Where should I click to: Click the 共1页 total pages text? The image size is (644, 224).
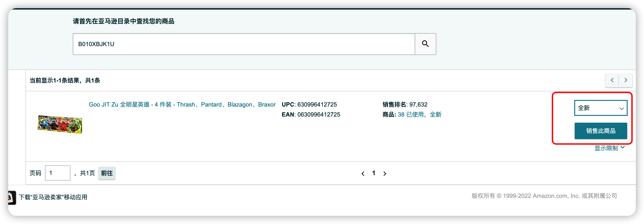point(87,173)
